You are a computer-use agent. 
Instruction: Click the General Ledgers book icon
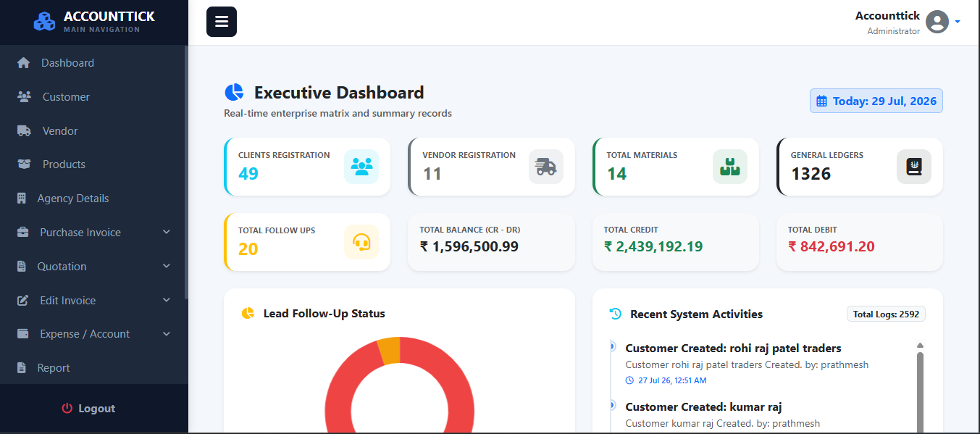click(x=914, y=167)
